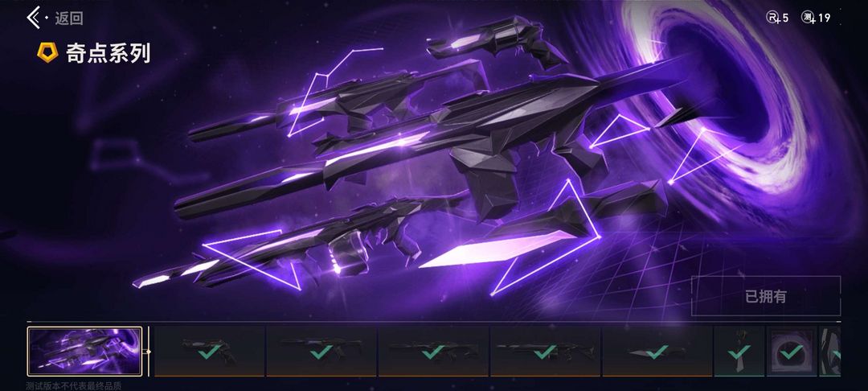868x391 pixels.
Task: Click the gold pentagon tier icon
Action: (x=47, y=53)
